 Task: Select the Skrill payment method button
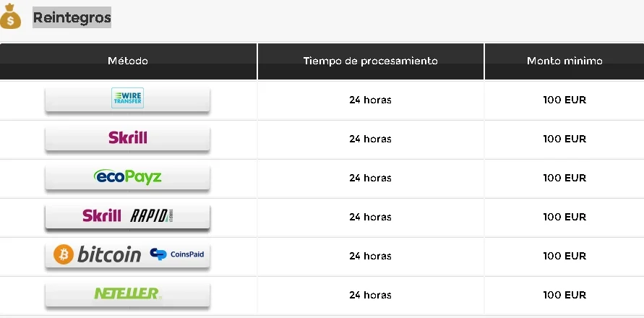127,138
